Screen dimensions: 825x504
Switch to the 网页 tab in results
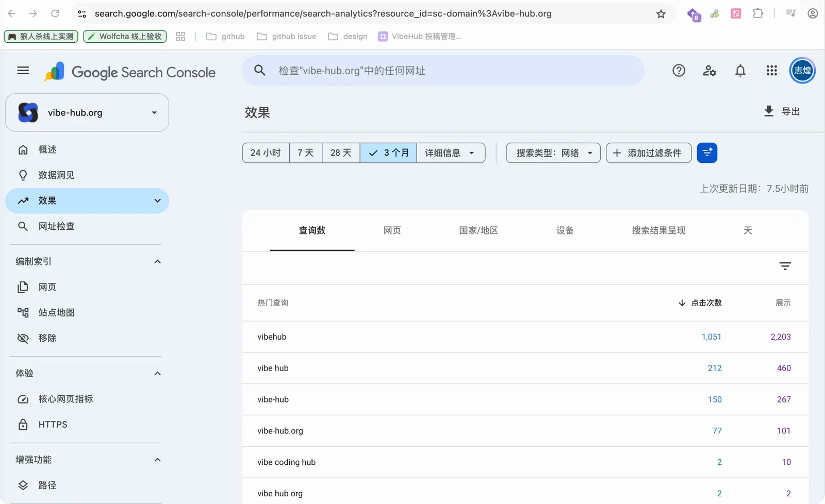pyautogui.click(x=392, y=230)
